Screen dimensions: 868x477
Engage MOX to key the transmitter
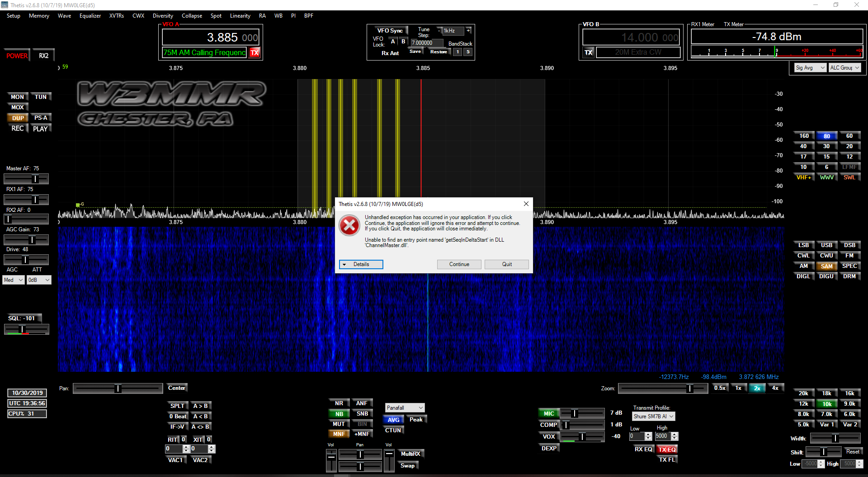tap(17, 107)
